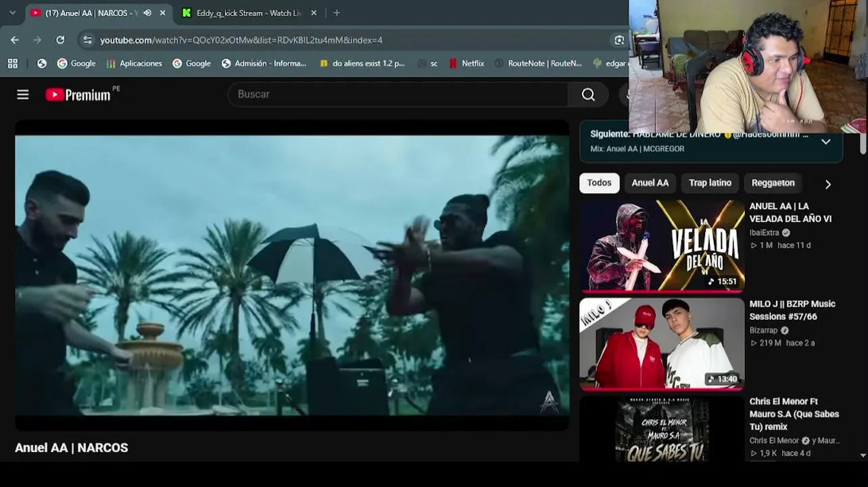The height and width of the screenshot is (487, 868).
Task: Reload the current page
Action: [60, 40]
